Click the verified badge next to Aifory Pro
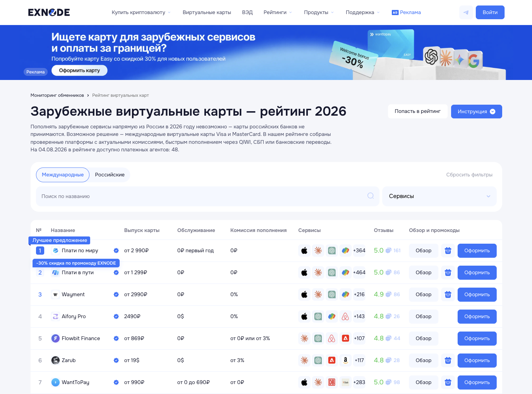Image resolution: width=532 pixels, height=394 pixels. 116,316
